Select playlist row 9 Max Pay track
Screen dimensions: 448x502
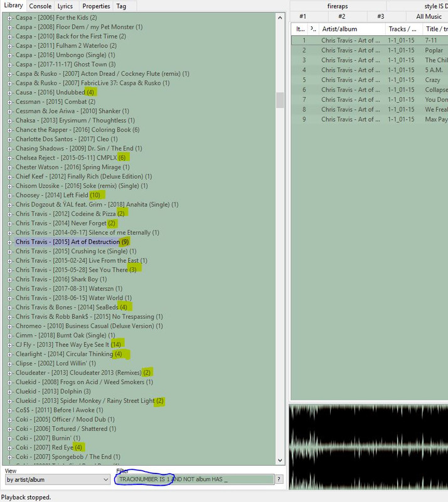[370, 119]
